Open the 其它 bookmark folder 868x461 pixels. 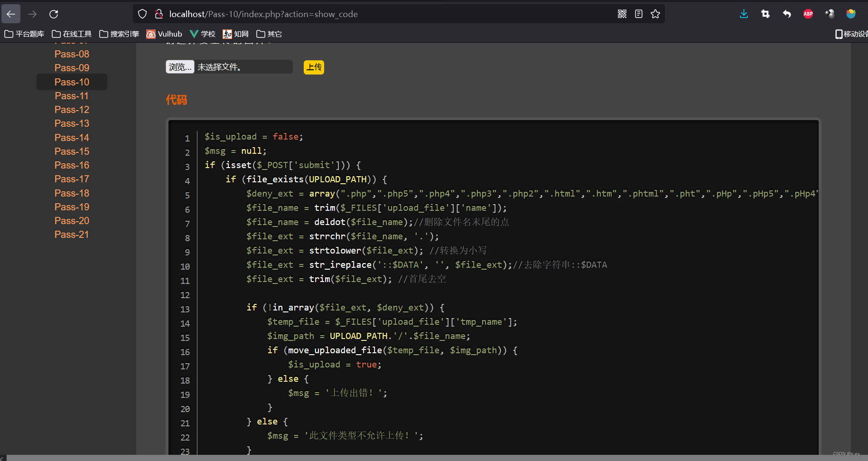point(269,34)
